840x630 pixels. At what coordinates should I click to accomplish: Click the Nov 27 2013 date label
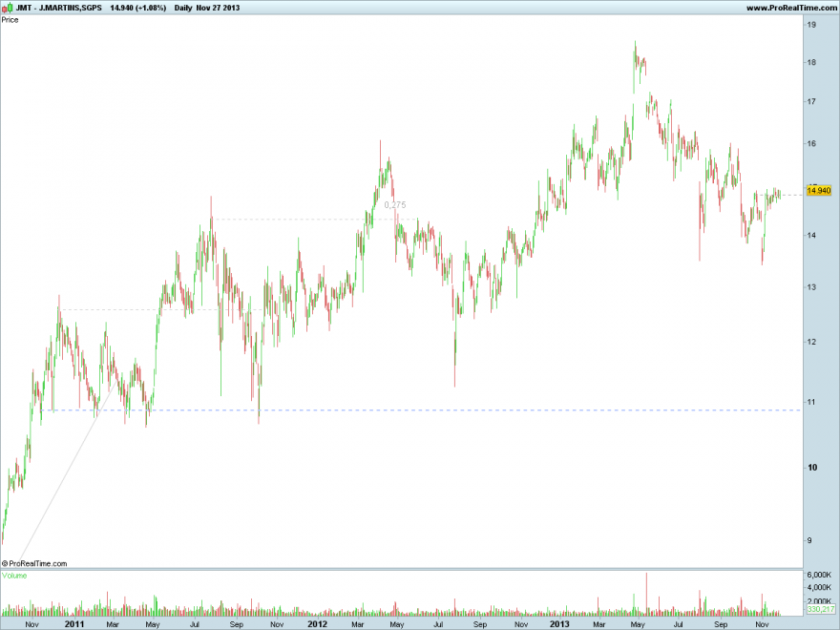click(x=218, y=8)
